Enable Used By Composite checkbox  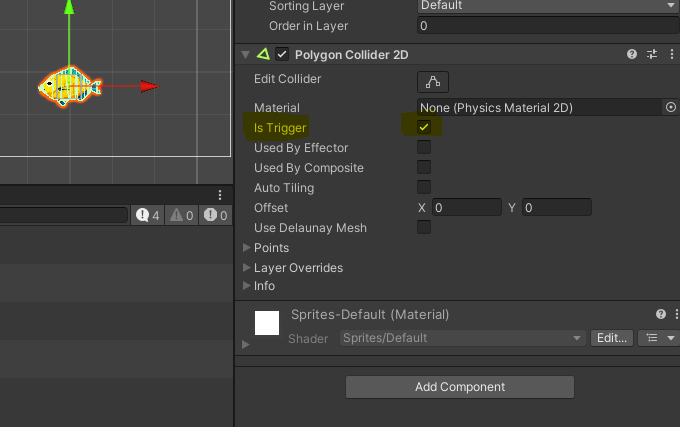(424, 167)
